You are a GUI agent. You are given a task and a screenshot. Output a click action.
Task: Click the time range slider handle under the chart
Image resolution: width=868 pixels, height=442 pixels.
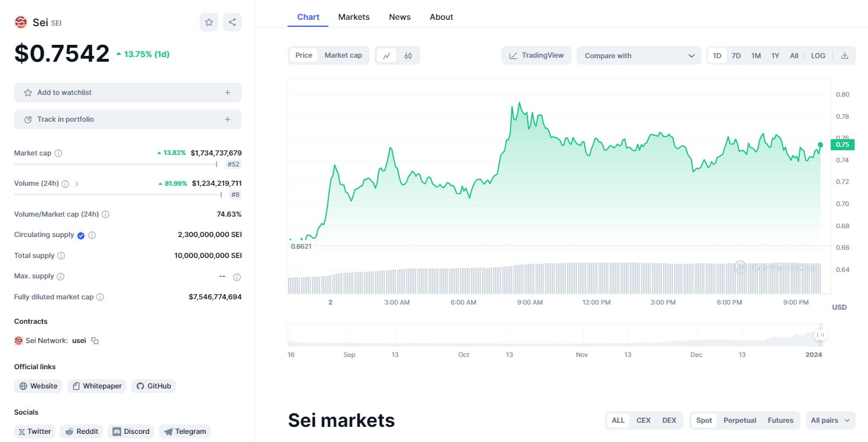point(821,335)
